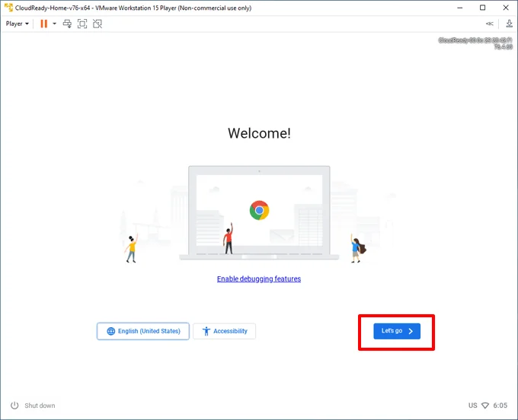This screenshot has height=420, width=518.
Task: Click the Chrome logo illustration
Action: 259,210
